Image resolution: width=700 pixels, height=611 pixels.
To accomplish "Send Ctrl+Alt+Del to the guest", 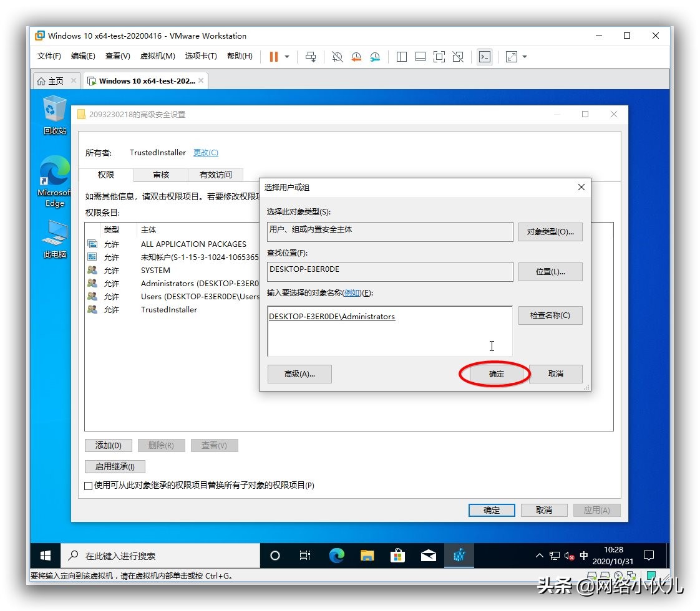I will click(311, 57).
